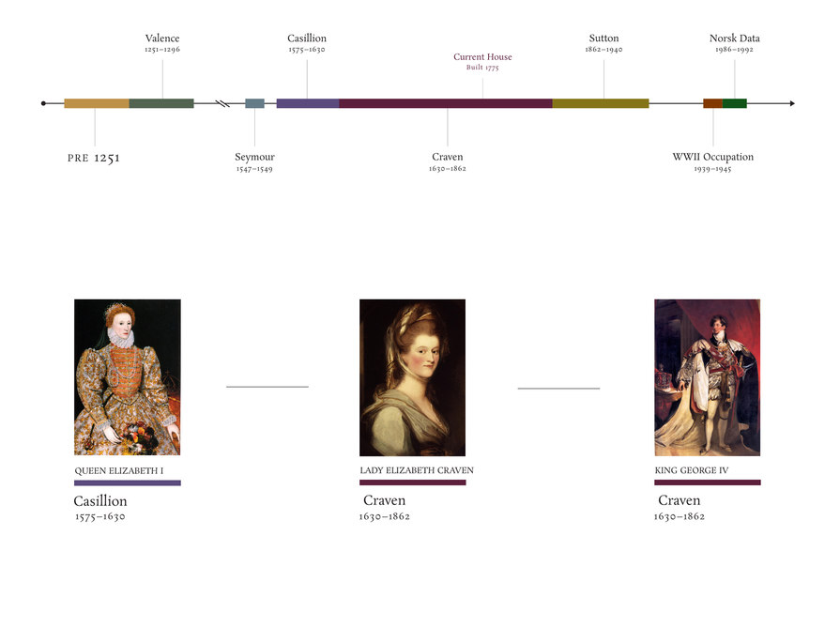Click the QUEEN ELIZABETH I caption
The image size is (840, 643).
tap(119, 471)
